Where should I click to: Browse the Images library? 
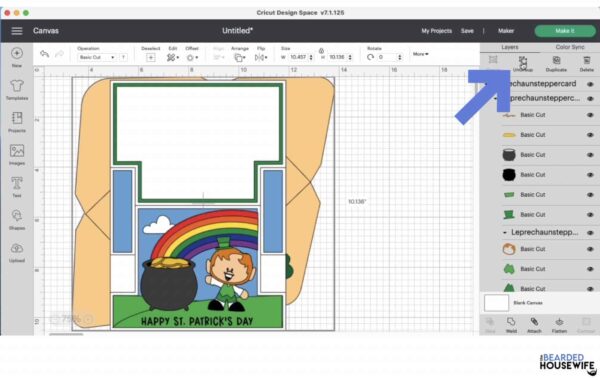point(17,154)
